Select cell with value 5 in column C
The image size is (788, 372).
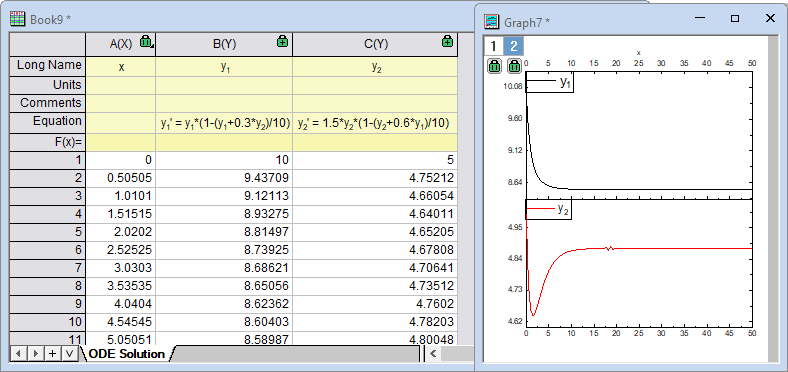coord(375,160)
